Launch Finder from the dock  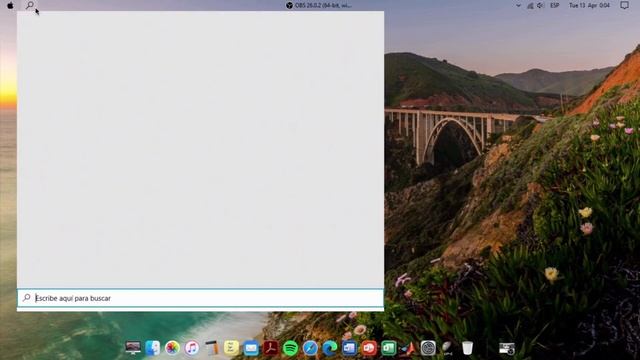click(x=153, y=348)
